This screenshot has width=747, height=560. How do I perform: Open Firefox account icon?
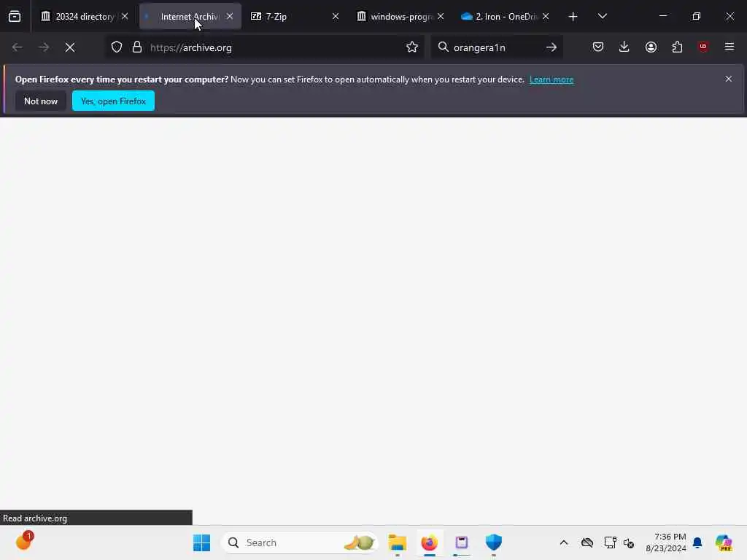651,47
